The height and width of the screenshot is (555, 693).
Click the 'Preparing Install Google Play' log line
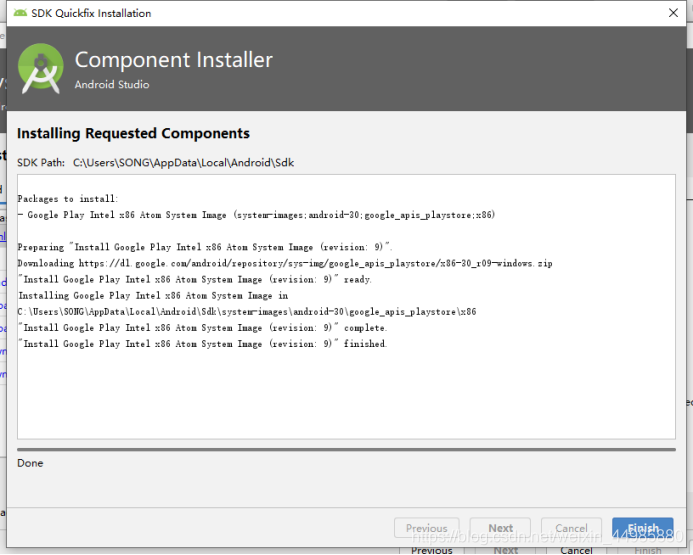point(205,247)
